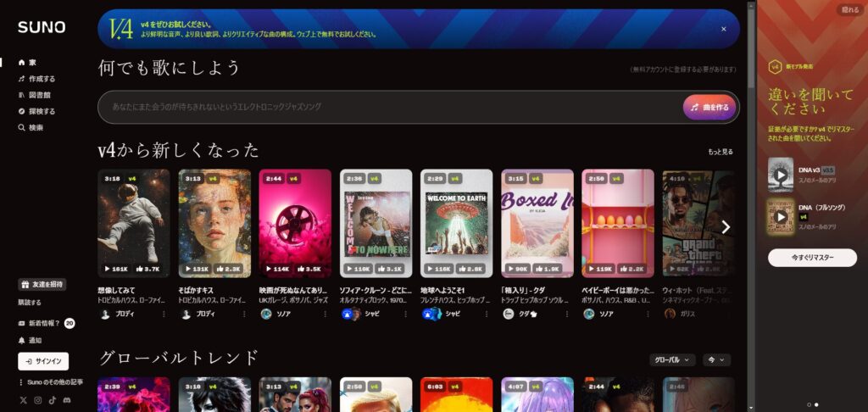Click the サインイン sign-in button
868x412 pixels.
pos(43,361)
